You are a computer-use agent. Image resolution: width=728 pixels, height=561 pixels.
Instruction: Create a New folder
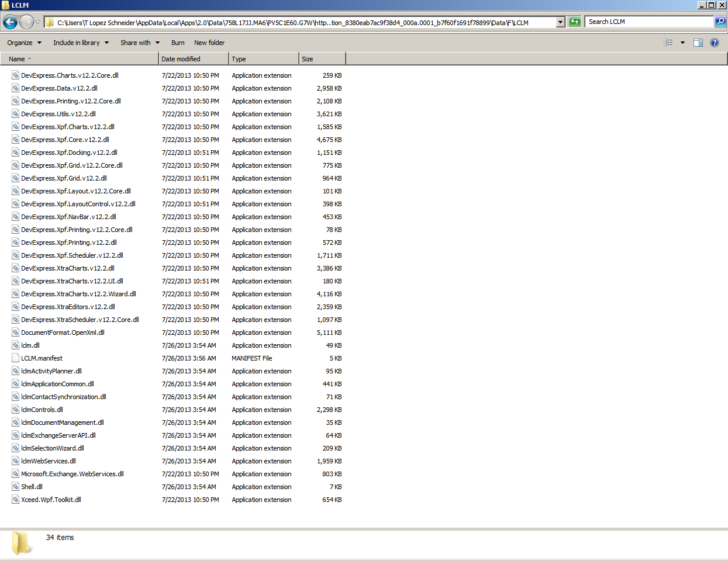tap(209, 43)
